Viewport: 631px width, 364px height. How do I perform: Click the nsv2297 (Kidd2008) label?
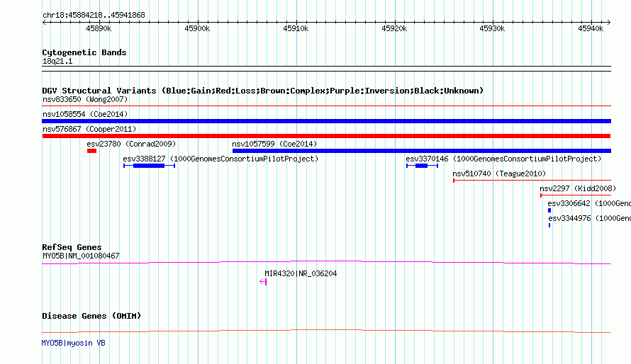[x=578, y=188]
